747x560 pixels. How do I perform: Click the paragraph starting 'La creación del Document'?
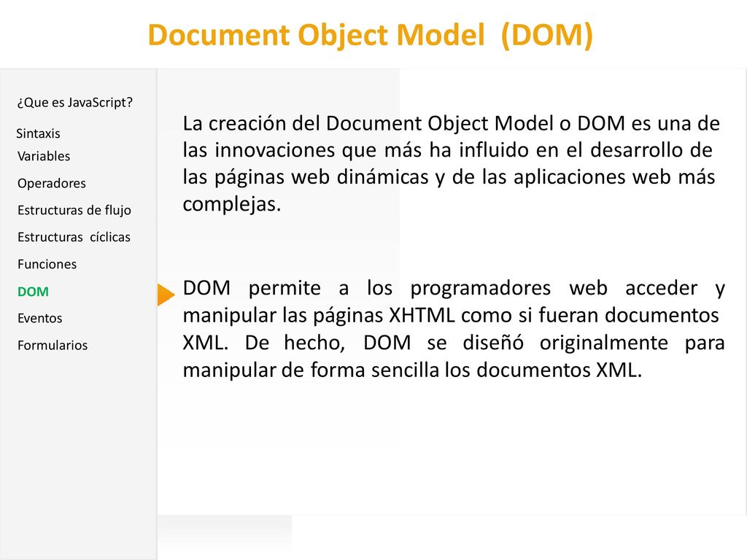tap(451, 163)
